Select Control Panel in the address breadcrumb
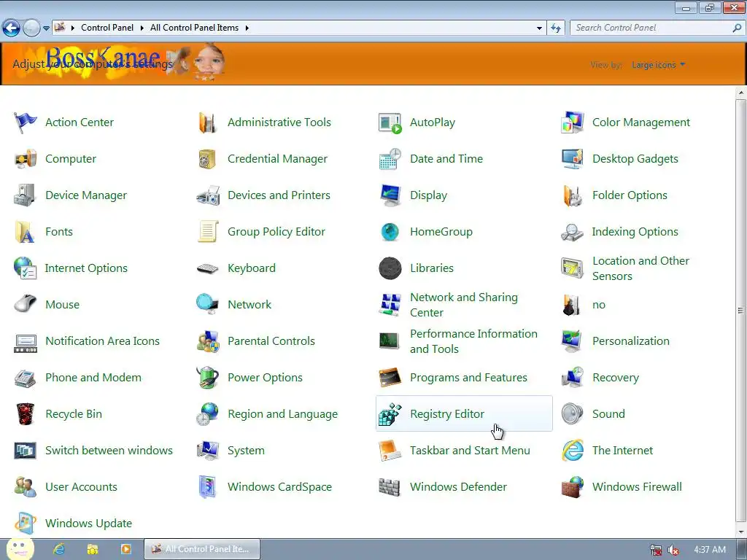The image size is (747, 560). 107,28
